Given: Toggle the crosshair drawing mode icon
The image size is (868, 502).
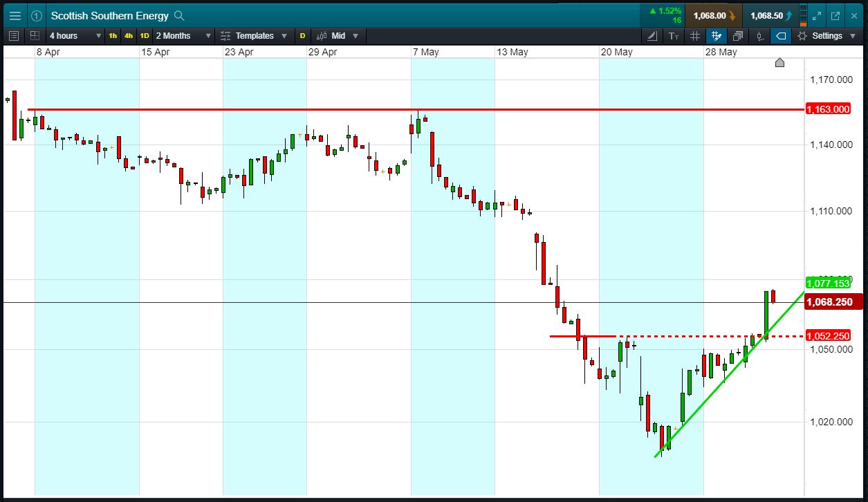Looking at the screenshot, I should [716, 36].
